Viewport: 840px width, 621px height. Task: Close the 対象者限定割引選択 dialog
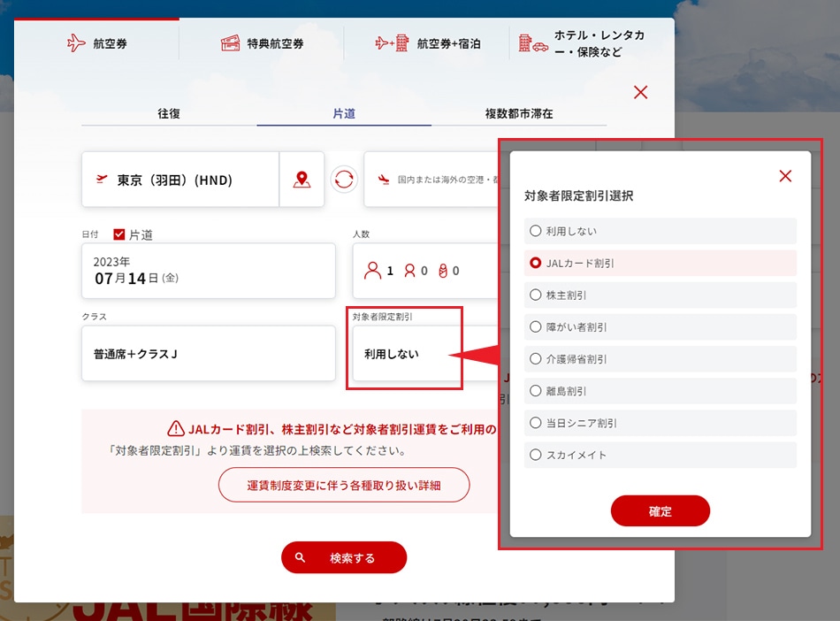(x=785, y=176)
